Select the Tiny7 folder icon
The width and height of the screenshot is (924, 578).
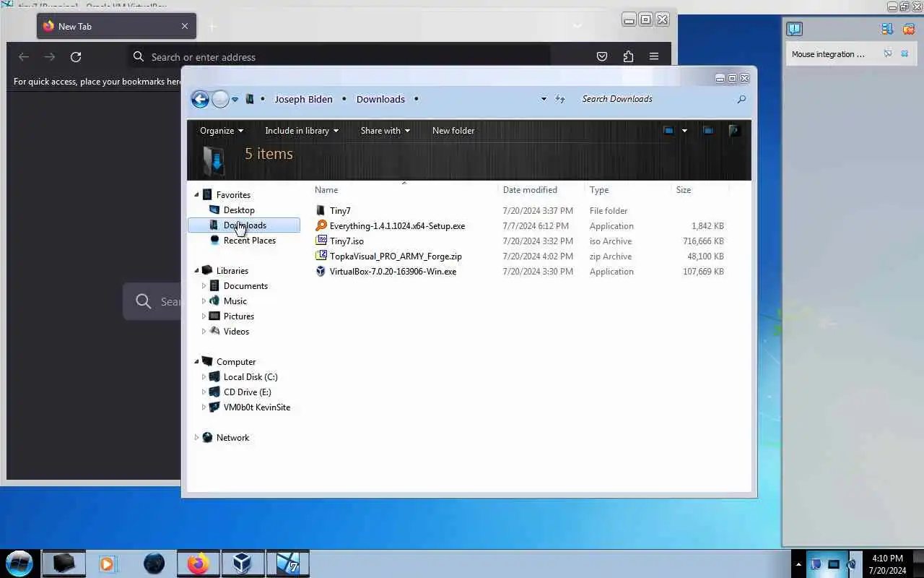coord(321,211)
